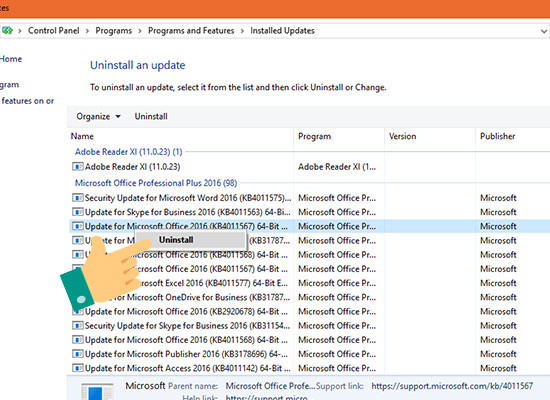
Task: Click the Microsoft Office Profe... parent name value
Action: (x=270, y=386)
